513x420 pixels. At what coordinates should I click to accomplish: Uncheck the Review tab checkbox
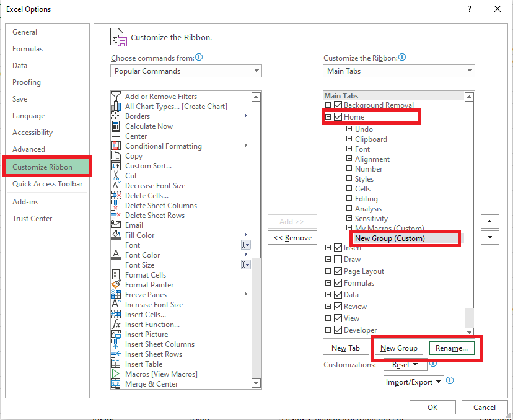point(338,307)
